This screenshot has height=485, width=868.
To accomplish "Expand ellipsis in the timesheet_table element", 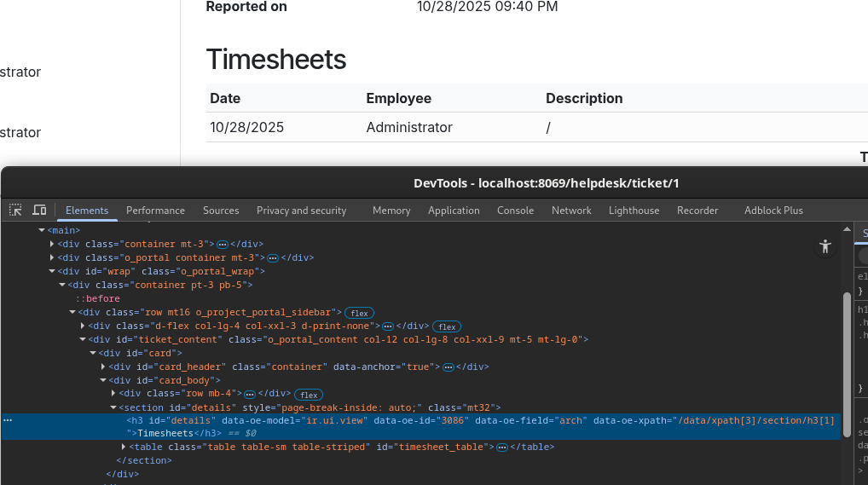I will point(502,447).
